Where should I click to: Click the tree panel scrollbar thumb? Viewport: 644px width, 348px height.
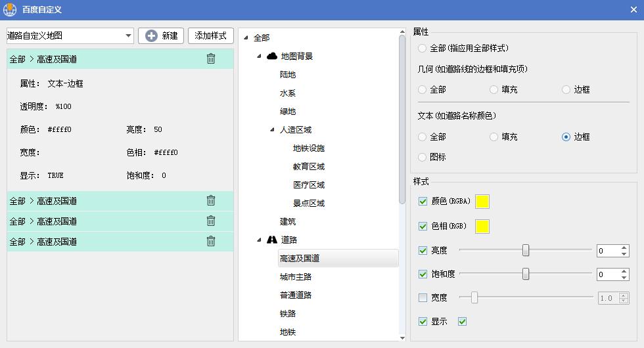[402, 120]
